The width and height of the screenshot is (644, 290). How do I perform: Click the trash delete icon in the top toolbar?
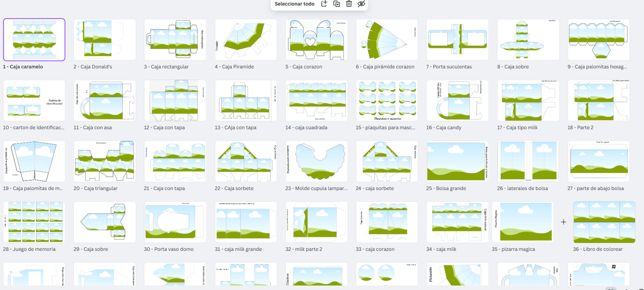click(x=349, y=4)
